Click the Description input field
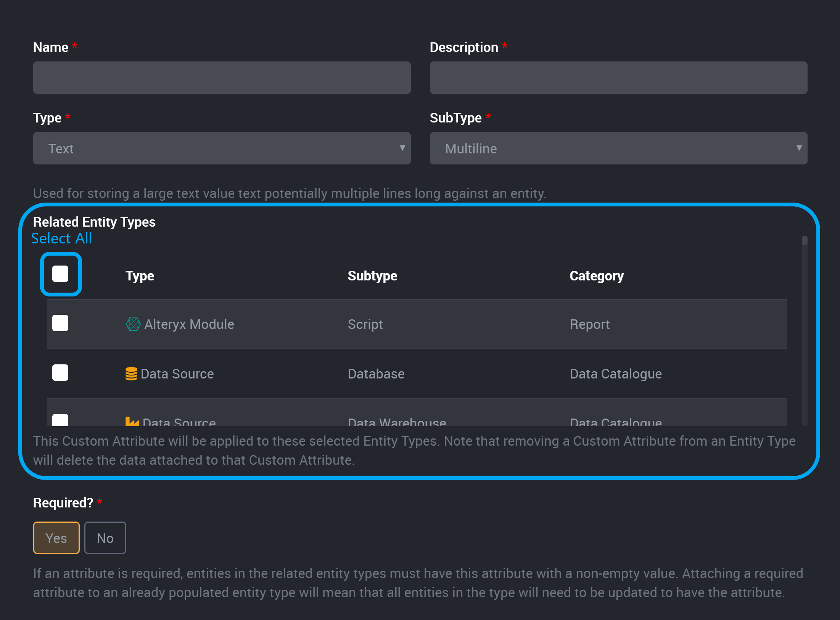840x620 pixels. tap(618, 77)
